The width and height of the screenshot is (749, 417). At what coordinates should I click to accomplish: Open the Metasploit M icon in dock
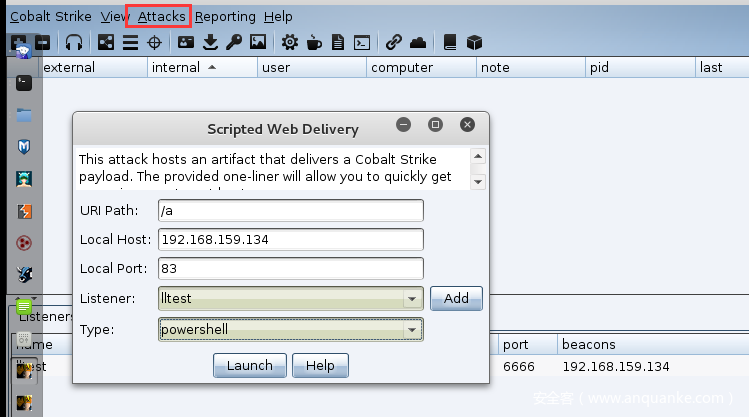[x=24, y=147]
